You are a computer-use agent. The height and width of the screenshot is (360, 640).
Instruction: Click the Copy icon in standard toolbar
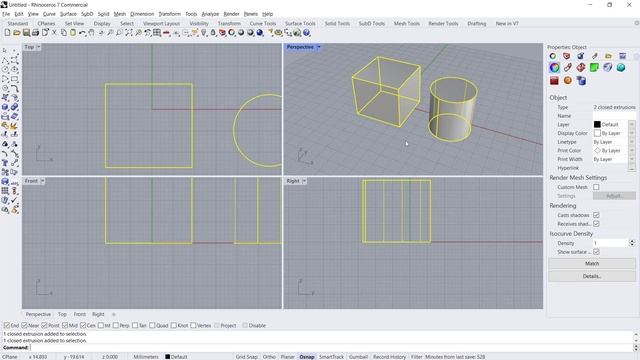click(x=64, y=33)
